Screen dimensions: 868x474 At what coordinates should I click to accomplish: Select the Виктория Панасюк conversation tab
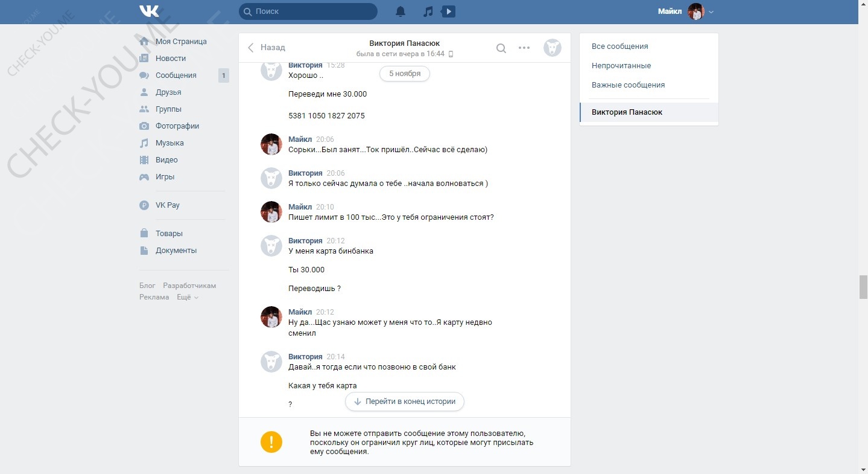coord(649,112)
